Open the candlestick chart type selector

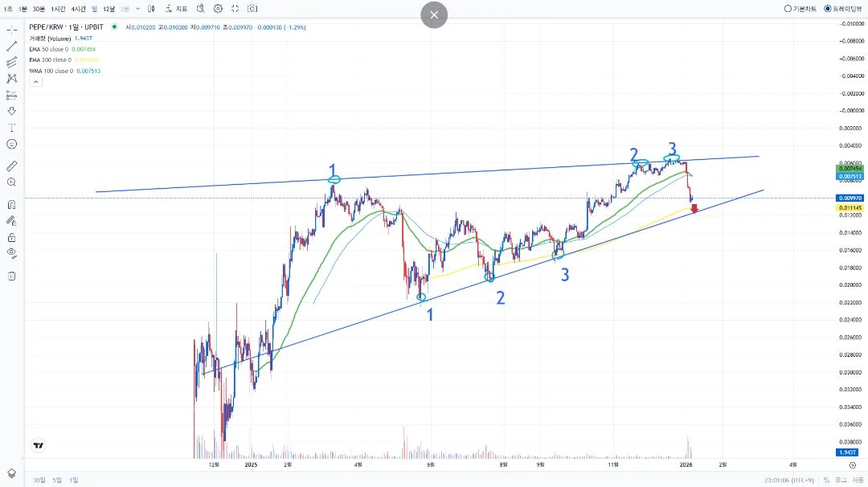(151, 9)
